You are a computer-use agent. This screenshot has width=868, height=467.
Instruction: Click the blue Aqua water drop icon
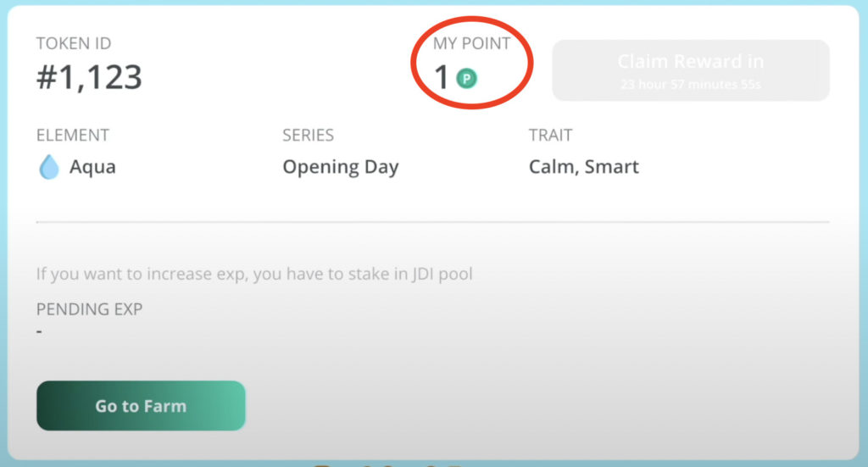point(48,167)
